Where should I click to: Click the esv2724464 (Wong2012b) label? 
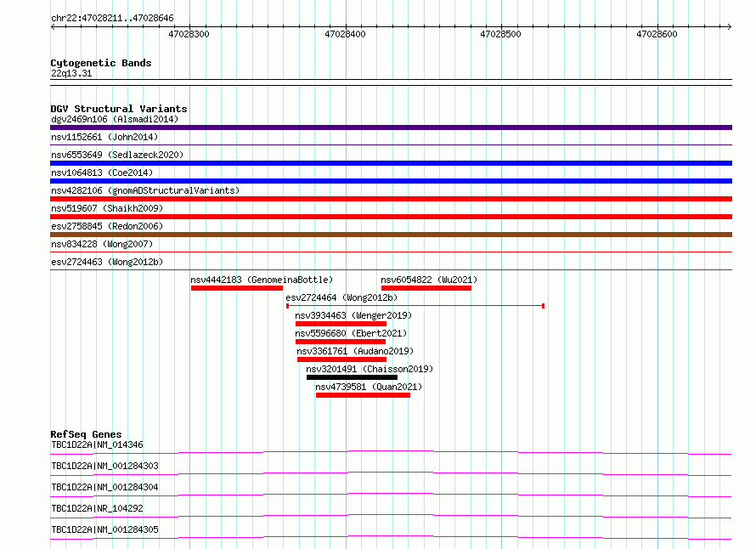coord(341,297)
